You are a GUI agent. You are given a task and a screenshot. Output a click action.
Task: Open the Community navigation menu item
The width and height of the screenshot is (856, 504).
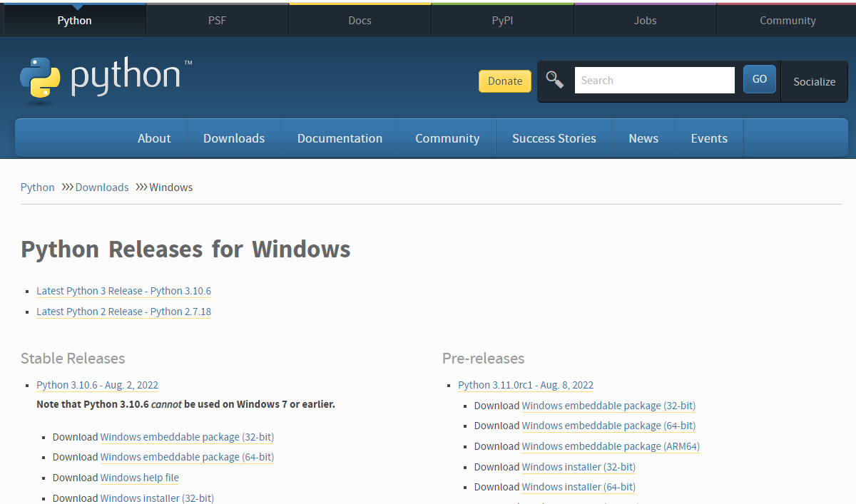(x=447, y=138)
